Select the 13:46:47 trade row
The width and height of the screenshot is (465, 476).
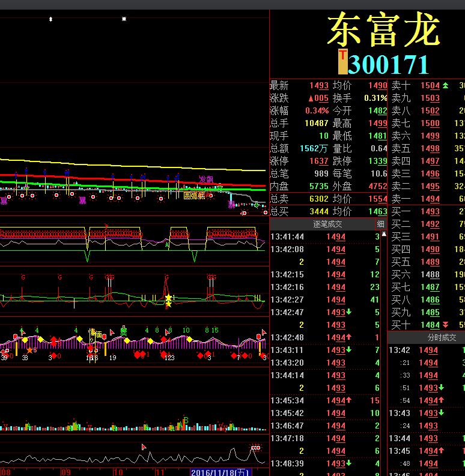point(325,426)
